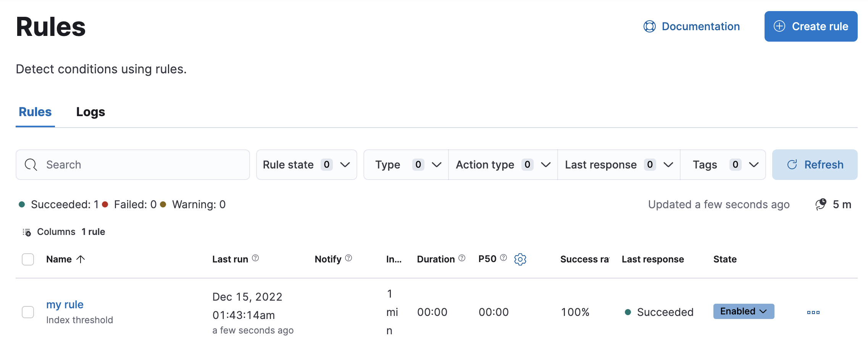Click the truncated In... interval column header
Screen dimensions: 868x340
394,259
